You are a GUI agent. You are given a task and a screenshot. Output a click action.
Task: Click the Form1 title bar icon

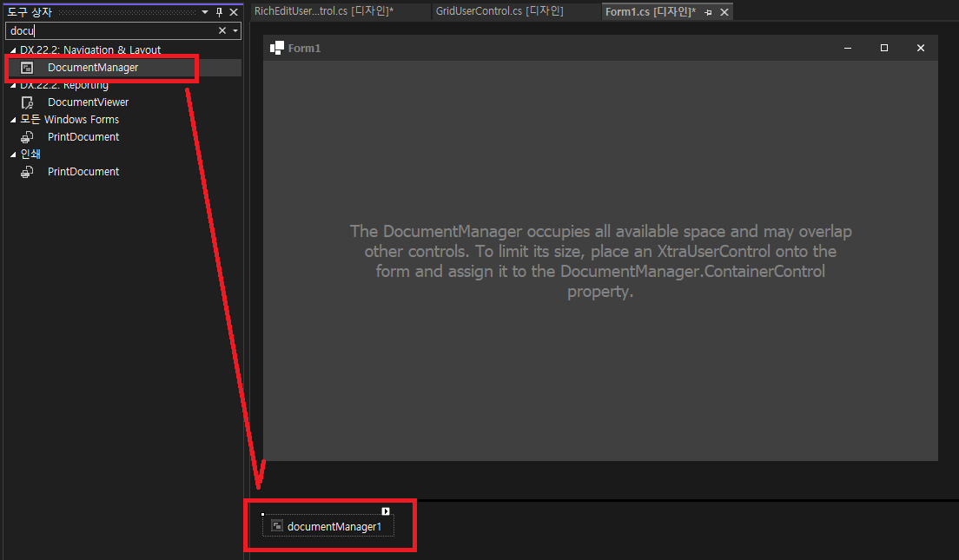coord(277,48)
